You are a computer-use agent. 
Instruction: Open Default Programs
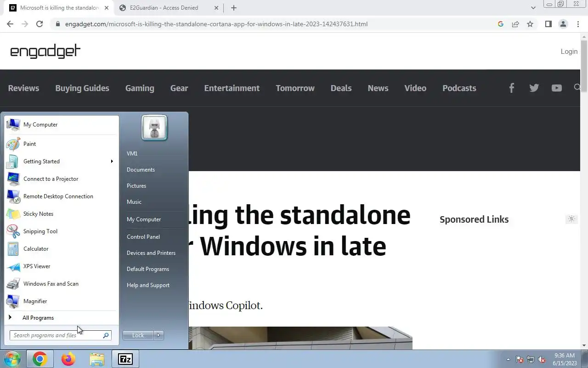148,269
